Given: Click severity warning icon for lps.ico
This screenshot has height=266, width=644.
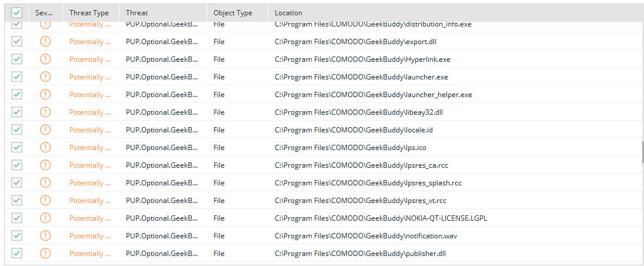Looking at the screenshot, I should 46,148.
